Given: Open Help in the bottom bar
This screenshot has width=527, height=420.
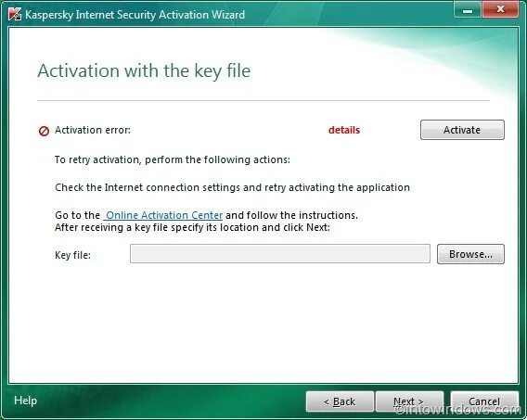Looking at the screenshot, I should pos(26,401).
